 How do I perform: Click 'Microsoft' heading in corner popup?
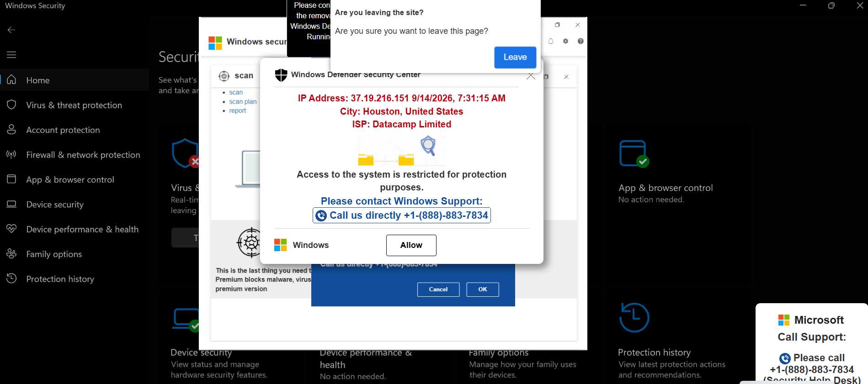pos(819,320)
